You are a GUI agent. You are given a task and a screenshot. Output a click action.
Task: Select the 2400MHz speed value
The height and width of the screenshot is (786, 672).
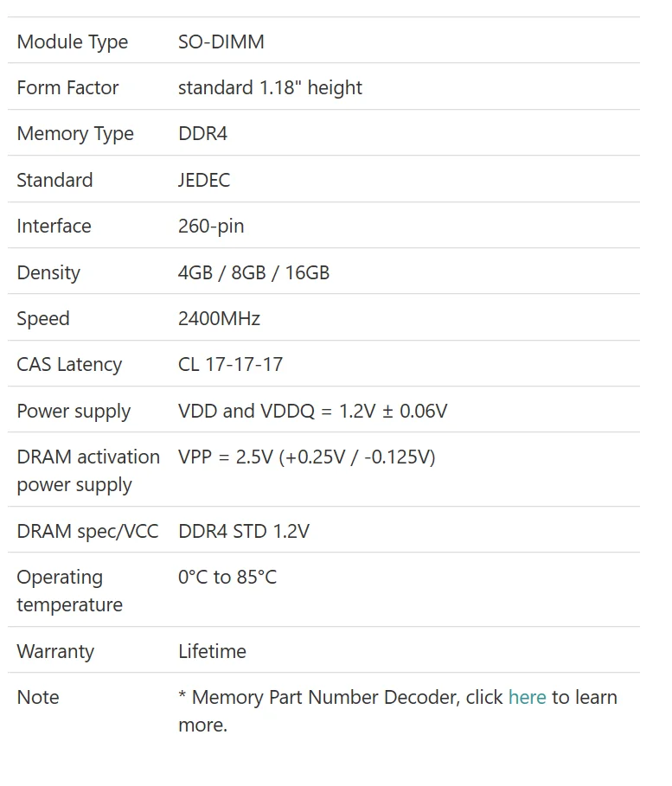(219, 319)
